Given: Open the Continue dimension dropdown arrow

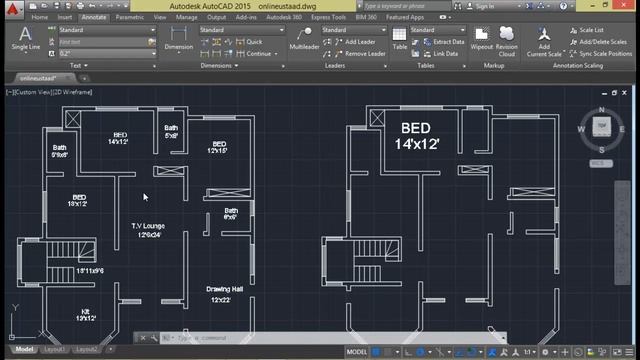Looking at the screenshot, I should 276,54.
